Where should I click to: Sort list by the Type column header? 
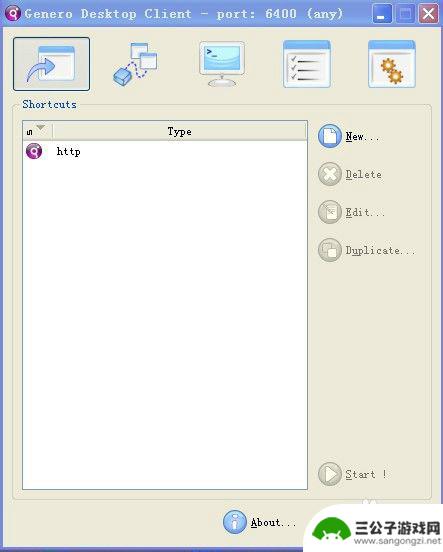[x=180, y=131]
